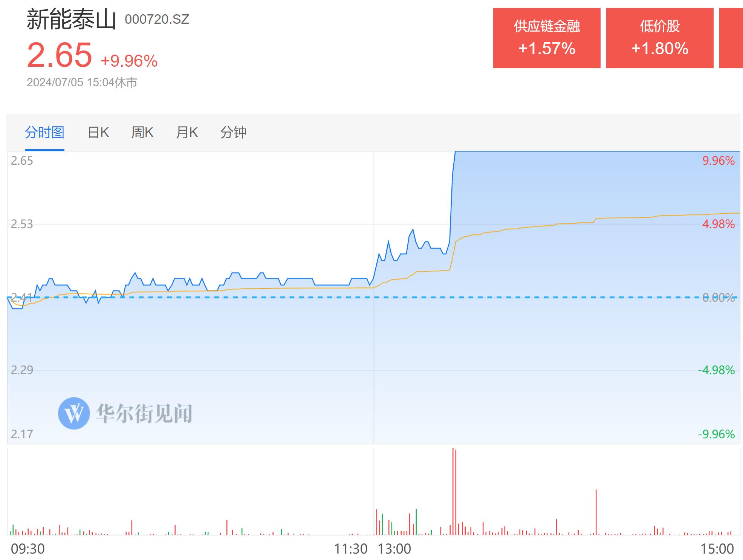Viewport: 743px width, 560px height.
Task: Click the 2.53 price axis label
Action: point(22,224)
